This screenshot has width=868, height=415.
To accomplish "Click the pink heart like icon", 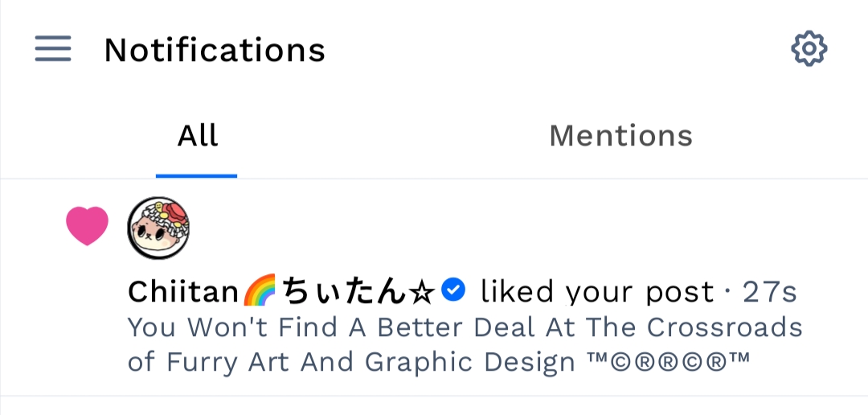I will pos(87,226).
